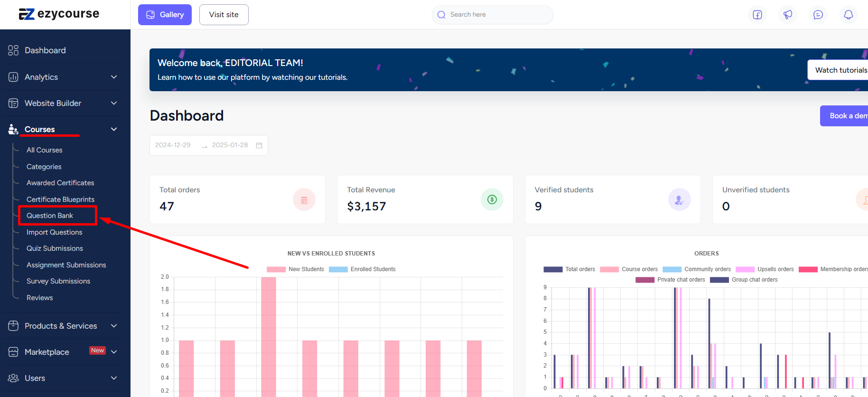Click the calendar icon in date range
Viewport: 868px width, 397px height.
[259, 145]
